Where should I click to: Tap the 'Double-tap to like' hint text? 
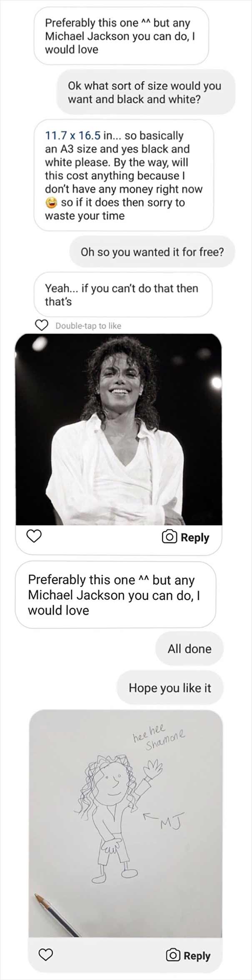pyautogui.click(x=88, y=326)
